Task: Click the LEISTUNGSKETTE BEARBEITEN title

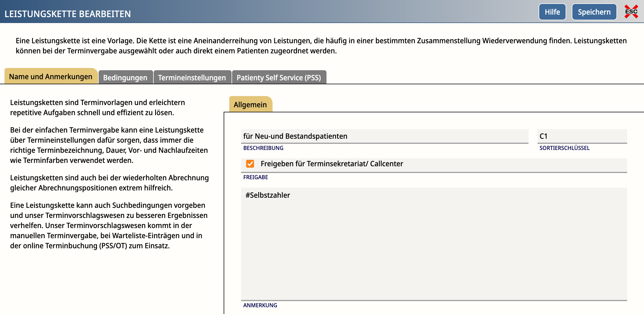Action: click(x=68, y=14)
